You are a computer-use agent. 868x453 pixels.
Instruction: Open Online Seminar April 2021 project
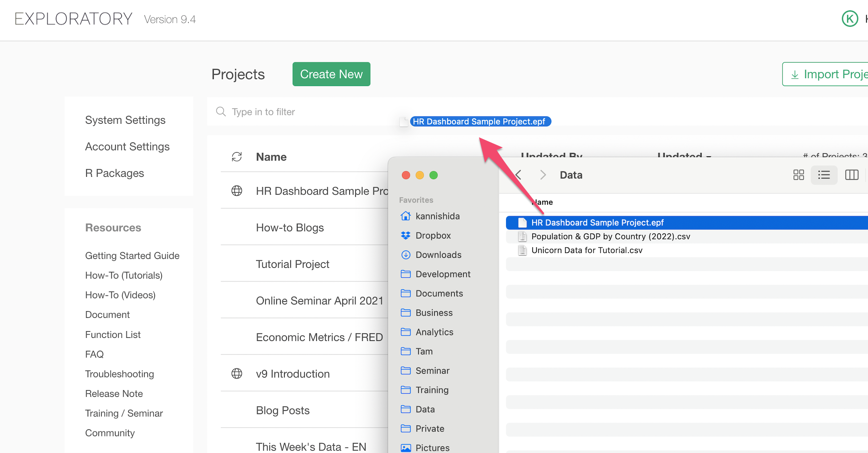[x=319, y=300]
